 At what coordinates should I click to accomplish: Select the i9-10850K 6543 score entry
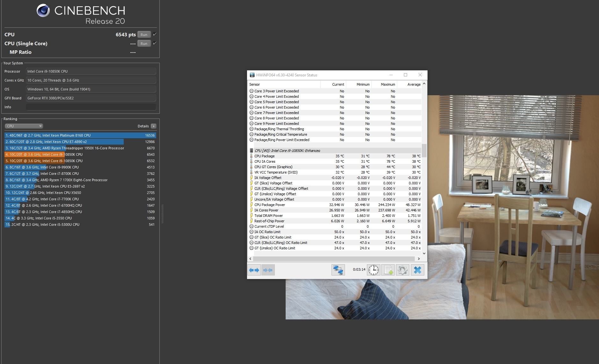point(80,154)
